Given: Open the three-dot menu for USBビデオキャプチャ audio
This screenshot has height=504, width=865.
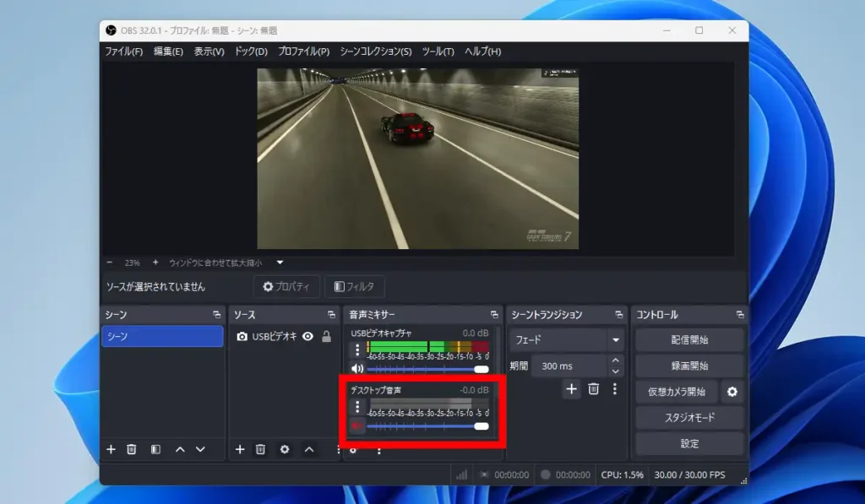Looking at the screenshot, I should pyautogui.click(x=357, y=349).
